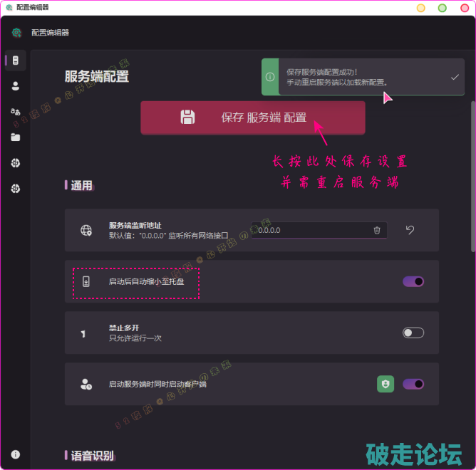476x470 pixels.
Task: Open the info icon at sidebar bottom
Action: click(15, 454)
